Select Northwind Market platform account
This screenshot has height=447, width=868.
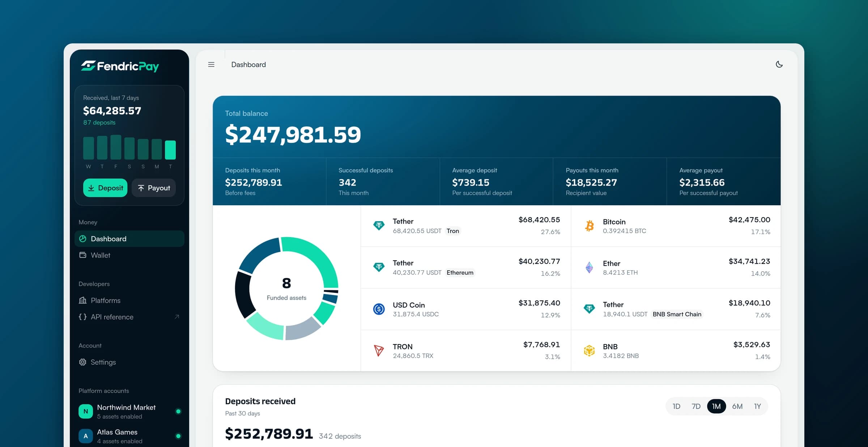click(129, 412)
